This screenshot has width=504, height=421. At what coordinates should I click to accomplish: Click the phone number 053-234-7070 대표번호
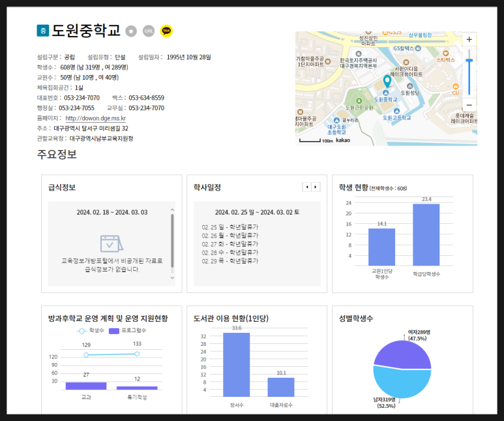(82, 98)
